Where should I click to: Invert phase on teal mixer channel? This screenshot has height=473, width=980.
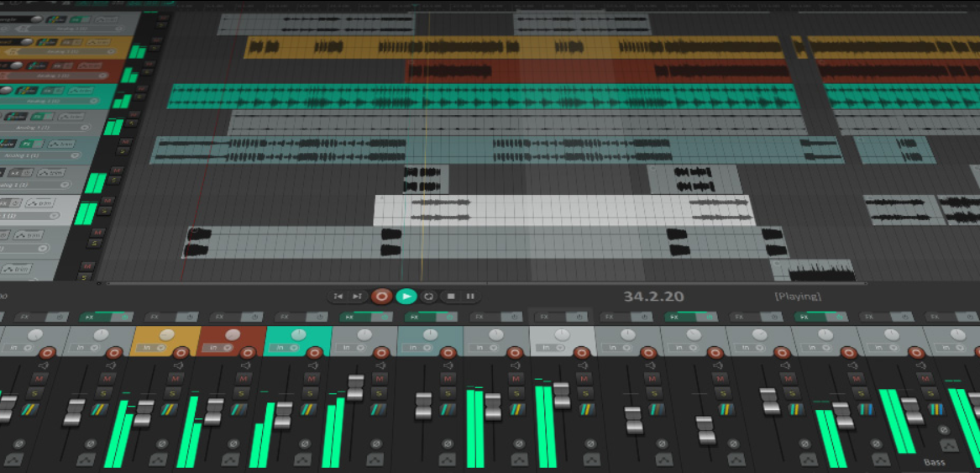pyautogui.click(x=305, y=443)
